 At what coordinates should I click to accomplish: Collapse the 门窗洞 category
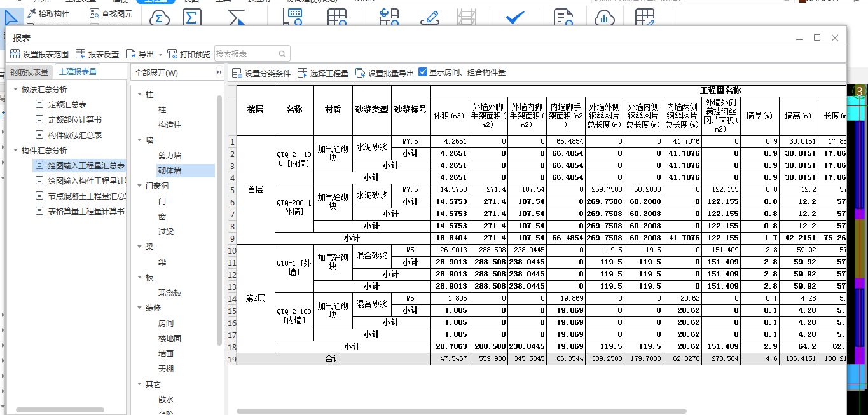pos(140,186)
